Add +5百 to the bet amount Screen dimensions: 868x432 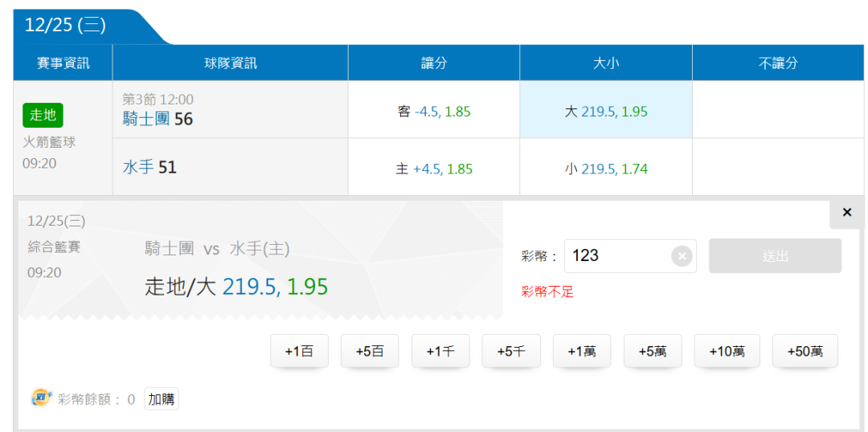(370, 351)
